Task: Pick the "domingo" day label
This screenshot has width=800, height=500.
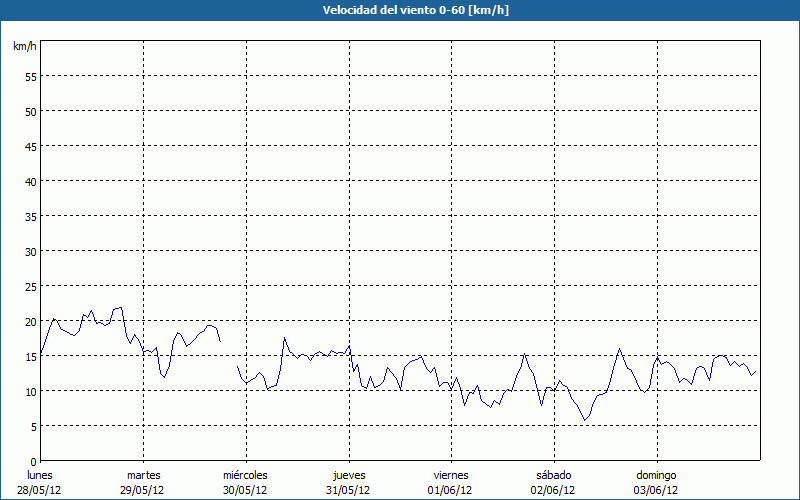Action: click(657, 475)
